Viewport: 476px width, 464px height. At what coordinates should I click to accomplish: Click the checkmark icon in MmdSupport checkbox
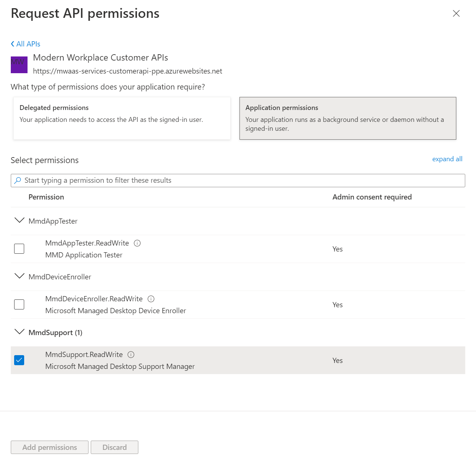coord(19,360)
